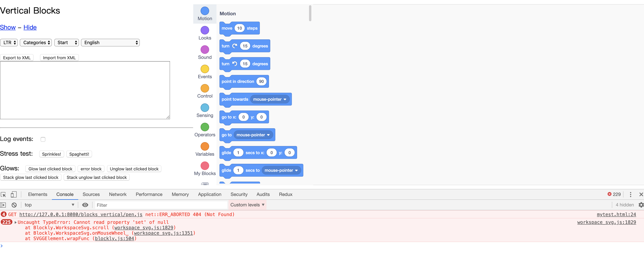Viewport: 644px width, 273px height.
Task: Open the Custom levels dropdown
Action: 247,205
